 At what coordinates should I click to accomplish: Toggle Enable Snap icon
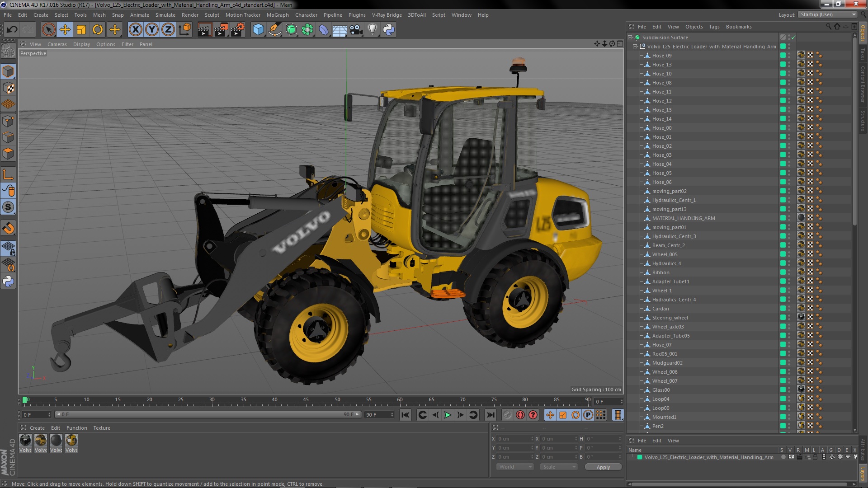point(8,228)
